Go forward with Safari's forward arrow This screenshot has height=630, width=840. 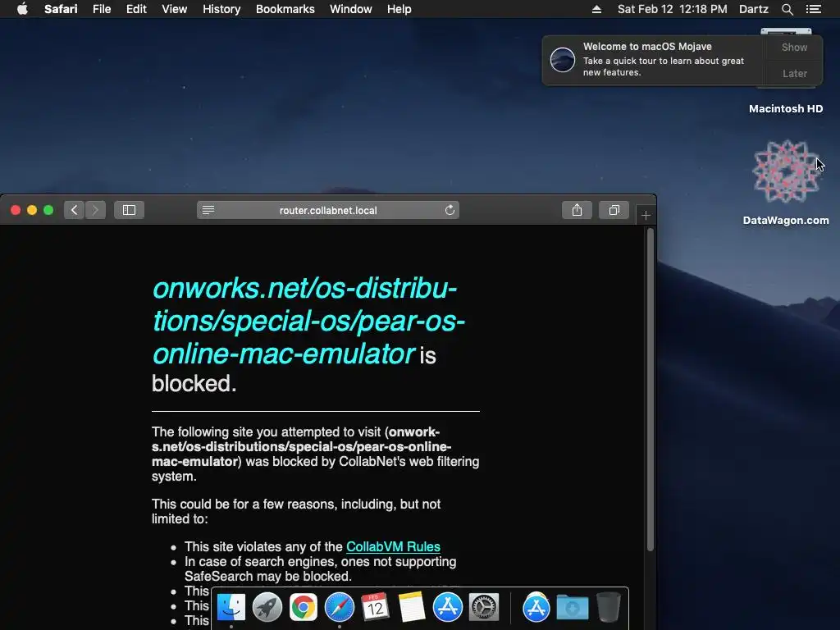(95, 210)
